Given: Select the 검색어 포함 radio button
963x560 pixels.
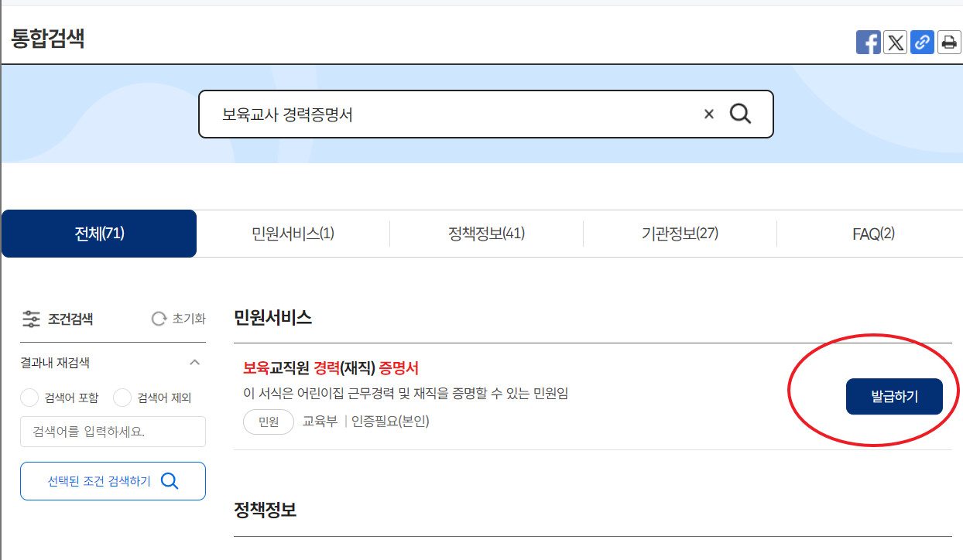Looking at the screenshot, I should [29, 398].
